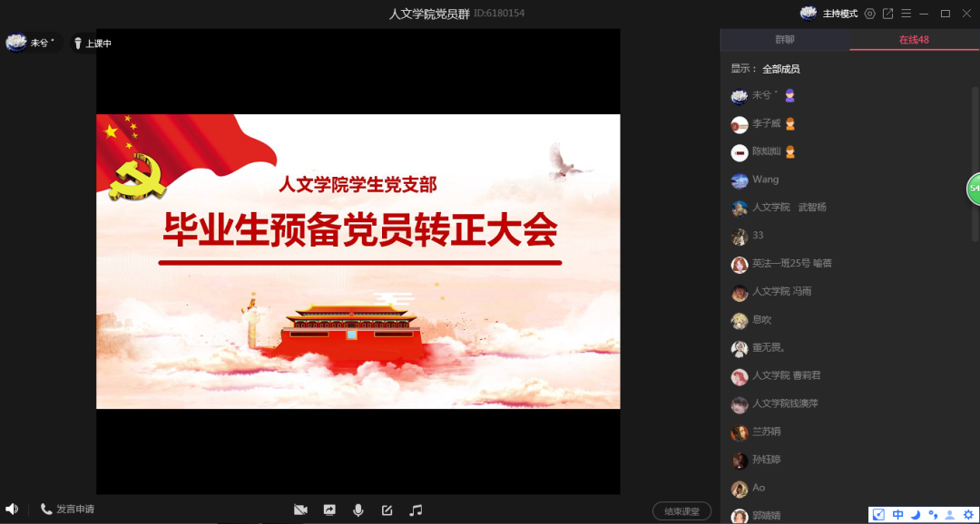
Task: Click the IME settings gear icon
Action: click(x=968, y=515)
